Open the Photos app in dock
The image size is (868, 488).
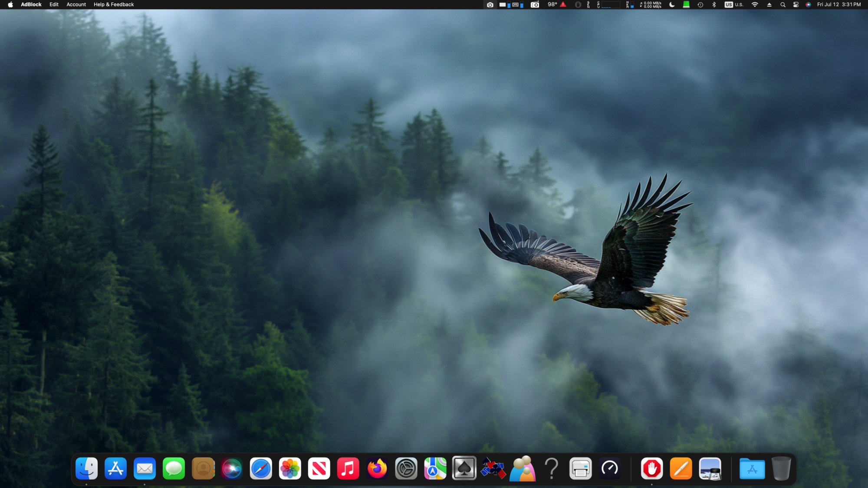[290, 468]
